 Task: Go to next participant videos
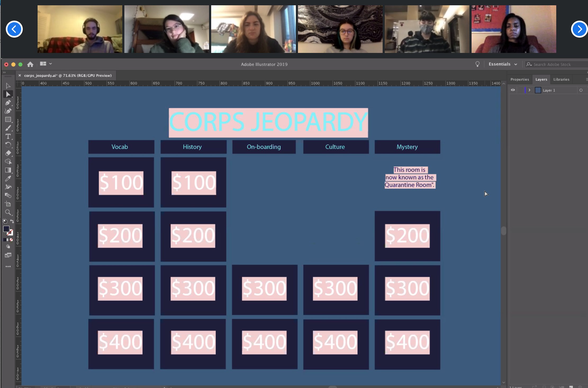pos(579,29)
